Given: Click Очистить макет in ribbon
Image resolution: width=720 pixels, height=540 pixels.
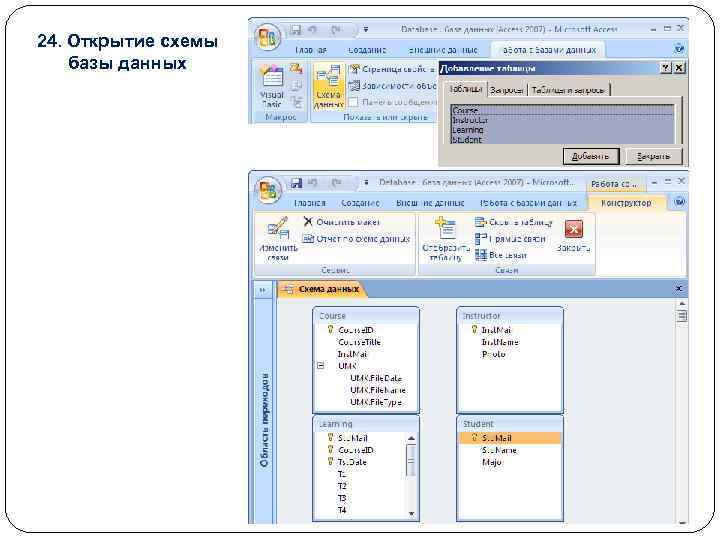Looking at the screenshot, I should pos(342,222).
